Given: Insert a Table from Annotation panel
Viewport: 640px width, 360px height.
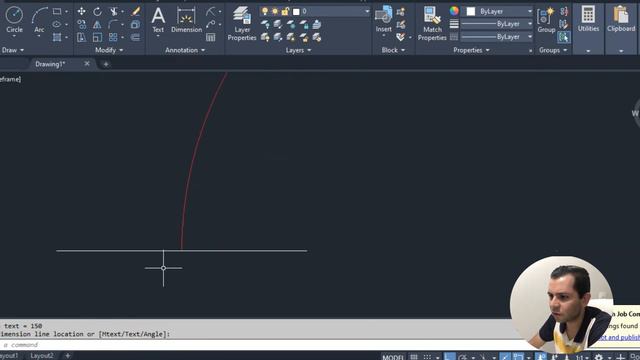Looking at the screenshot, I should tap(211, 38).
